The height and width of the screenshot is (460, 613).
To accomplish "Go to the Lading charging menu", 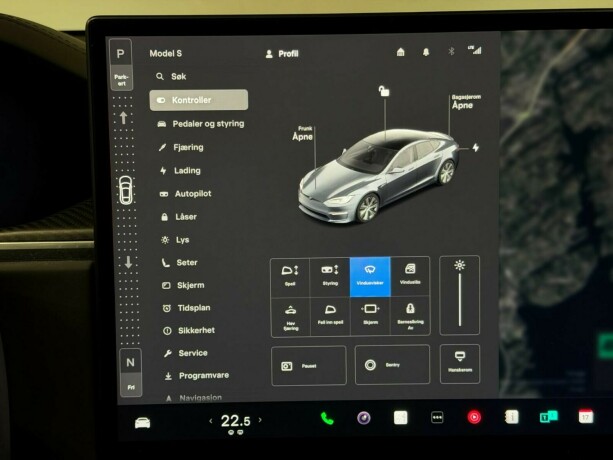I will click(180, 171).
